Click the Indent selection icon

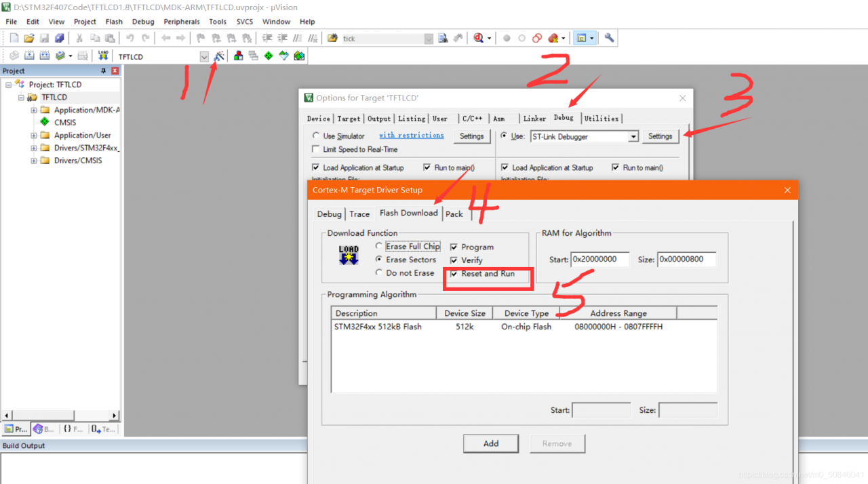[x=267, y=38]
